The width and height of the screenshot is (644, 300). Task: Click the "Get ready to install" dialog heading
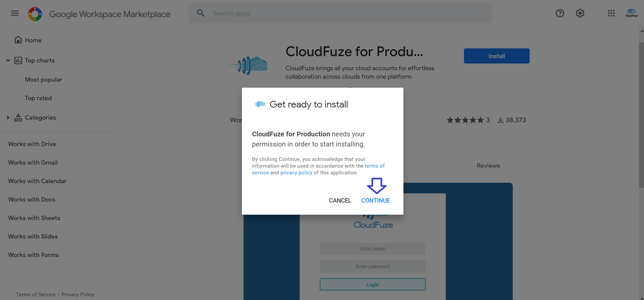pos(309,104)
